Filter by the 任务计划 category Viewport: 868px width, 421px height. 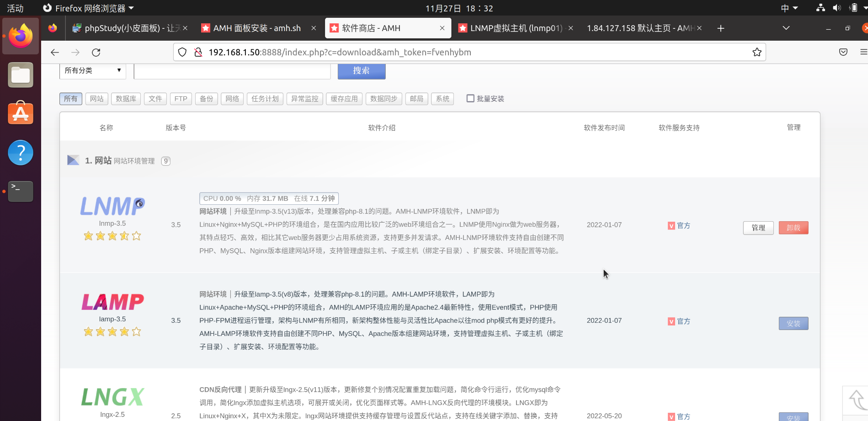(x=265, y=99)
